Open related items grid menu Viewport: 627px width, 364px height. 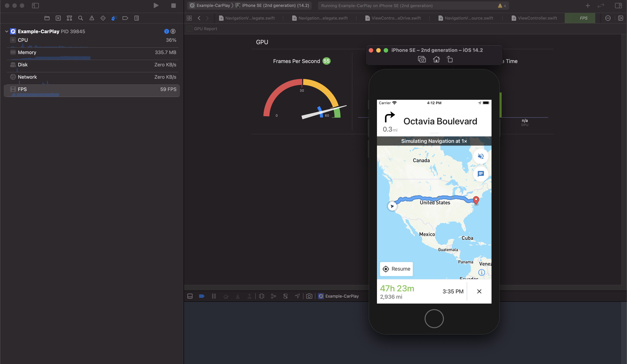click(x=189, y=18)
